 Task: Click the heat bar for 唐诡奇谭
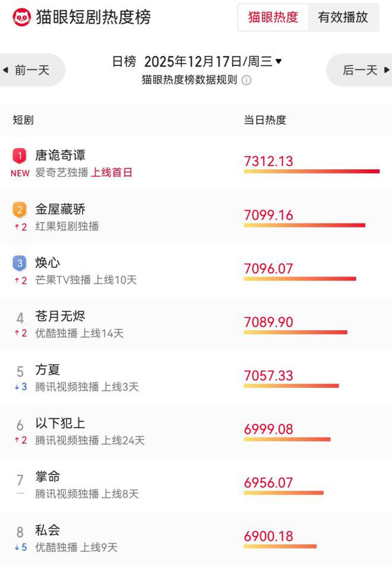pyautogui.click(x=311, y=172)
